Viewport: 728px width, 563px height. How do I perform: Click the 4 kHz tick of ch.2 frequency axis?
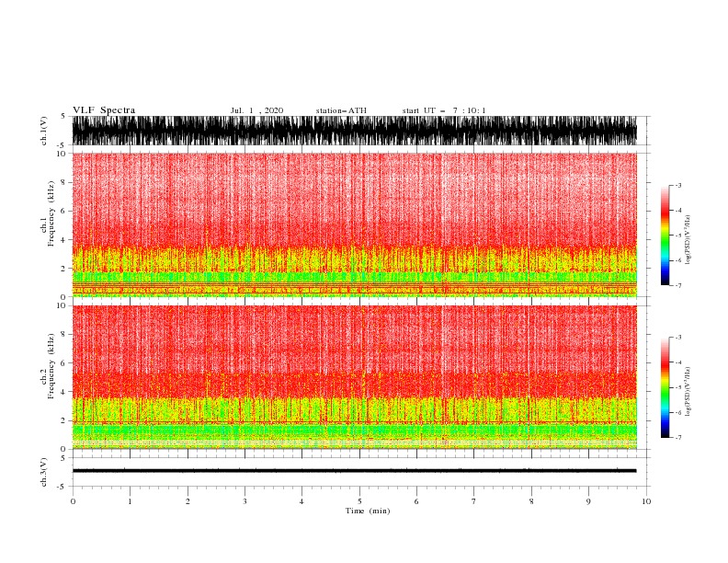click(x=64, y=392)
